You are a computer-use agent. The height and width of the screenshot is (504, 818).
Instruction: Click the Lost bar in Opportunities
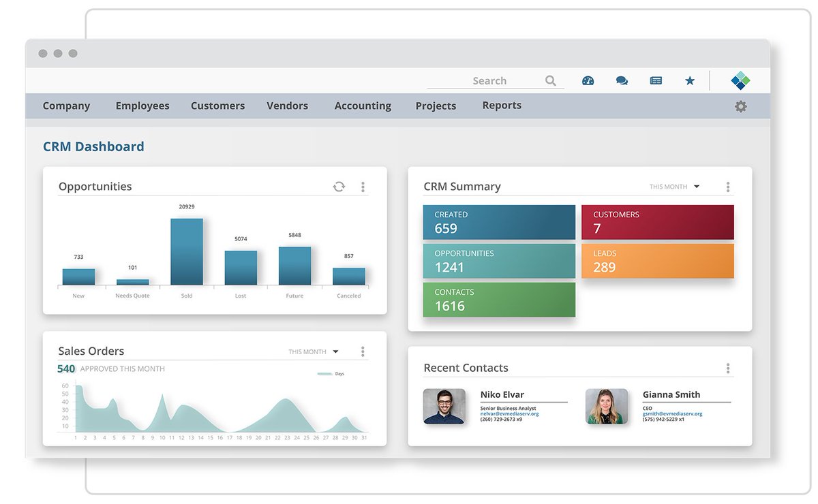(241, 268)
